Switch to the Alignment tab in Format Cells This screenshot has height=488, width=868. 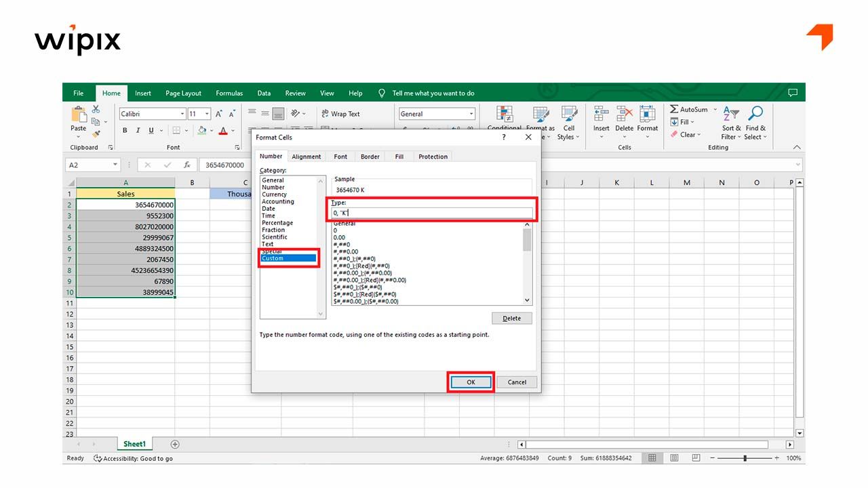click(x=307, y=156)
